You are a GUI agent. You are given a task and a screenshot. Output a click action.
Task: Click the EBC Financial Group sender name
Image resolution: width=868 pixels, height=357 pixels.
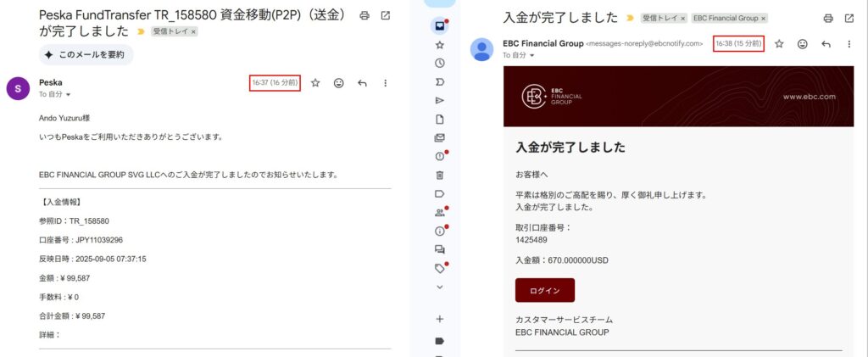[x=543, y=43]
